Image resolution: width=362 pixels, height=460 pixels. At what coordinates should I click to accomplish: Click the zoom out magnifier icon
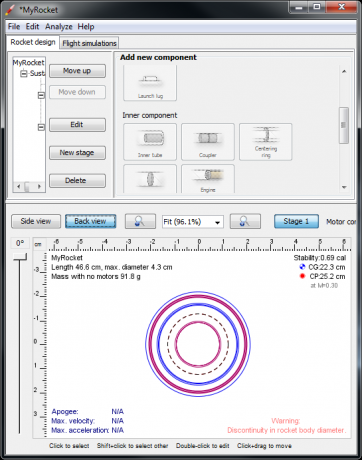[140, 221]
